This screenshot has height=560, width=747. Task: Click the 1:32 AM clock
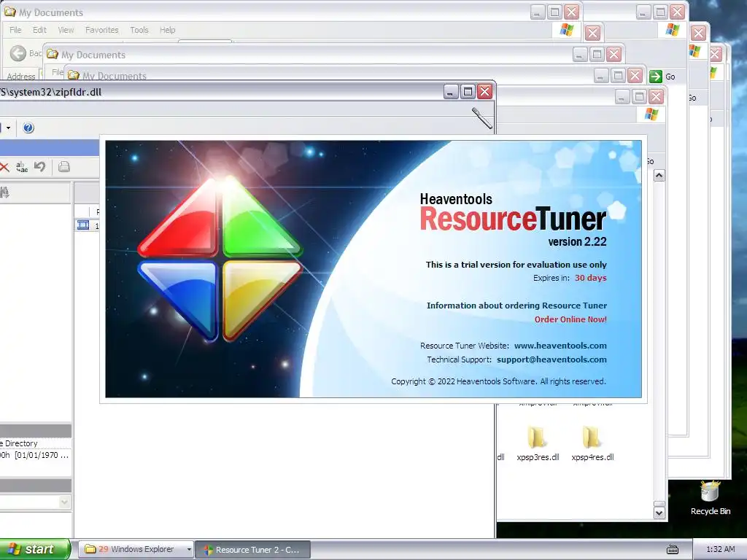coord(720,550)
